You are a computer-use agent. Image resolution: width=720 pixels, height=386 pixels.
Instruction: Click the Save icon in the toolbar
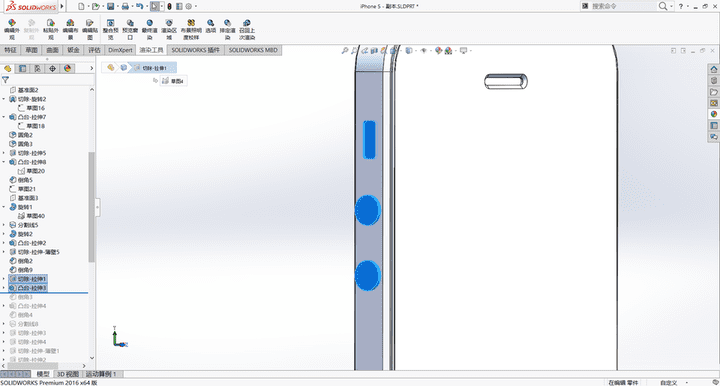pos(111,6)
